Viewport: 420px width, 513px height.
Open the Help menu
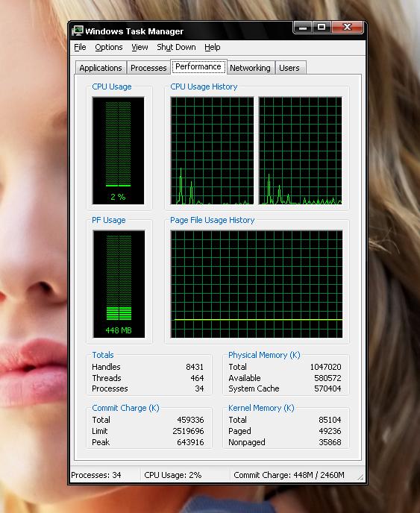point(213,48)
